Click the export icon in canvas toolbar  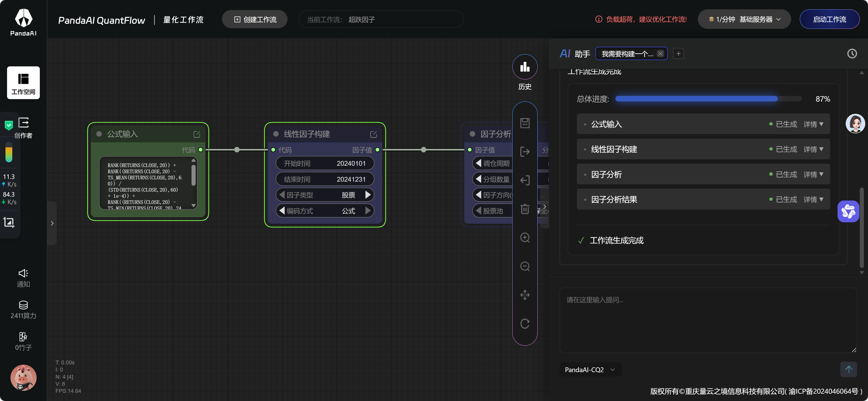coord(525,151)
